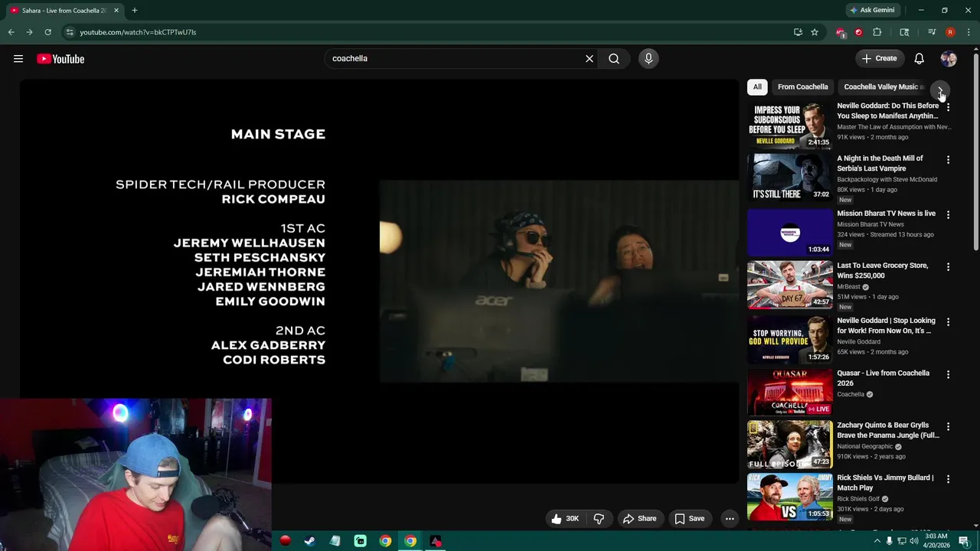Visit the National Geographic channel name

click(865, 446)
